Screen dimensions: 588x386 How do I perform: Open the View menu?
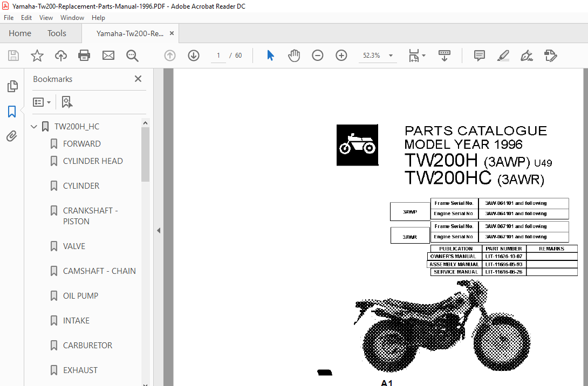(46, 18)
